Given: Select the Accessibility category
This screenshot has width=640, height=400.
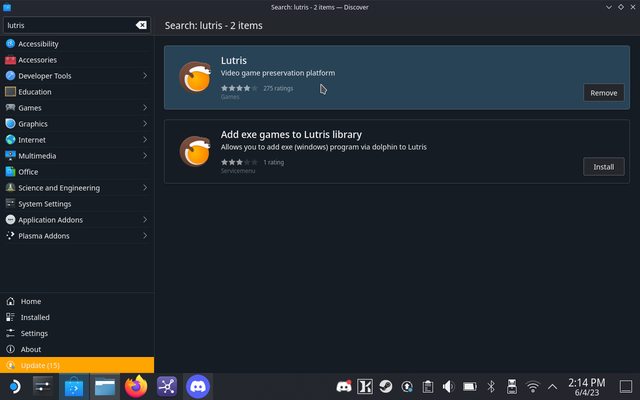Looking at the screenshot, I should [x=38, y=44].
